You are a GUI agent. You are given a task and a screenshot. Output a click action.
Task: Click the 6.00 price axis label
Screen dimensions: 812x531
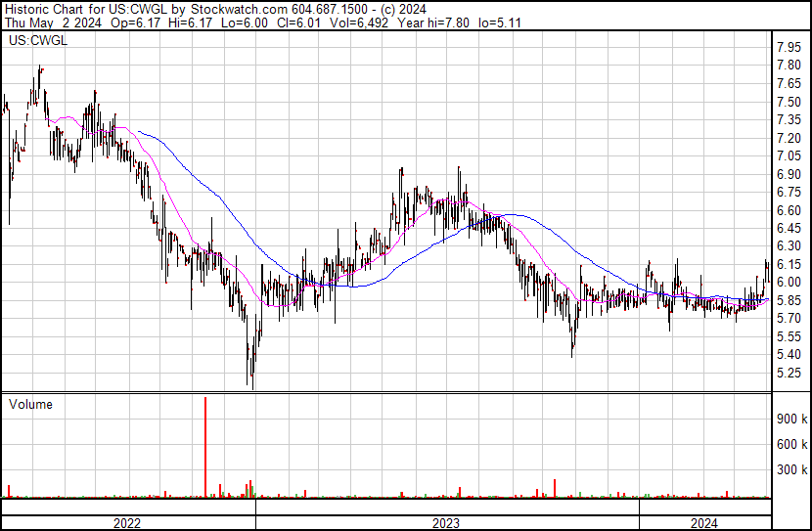(789, 283)
